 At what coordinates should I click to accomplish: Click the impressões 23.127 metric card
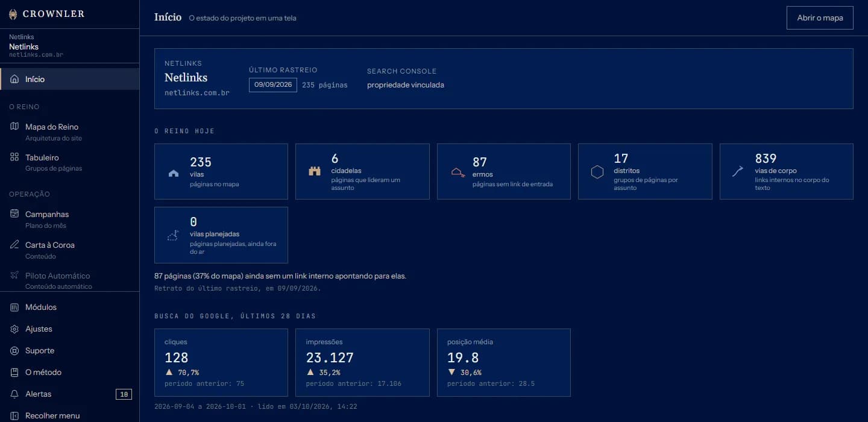point(362,362)
